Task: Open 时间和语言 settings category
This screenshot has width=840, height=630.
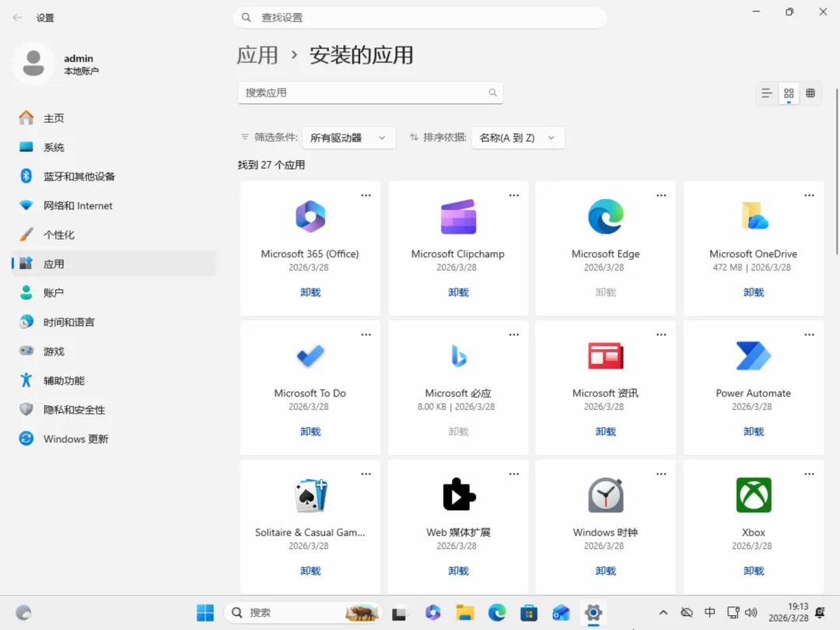Action: (114, 322)
